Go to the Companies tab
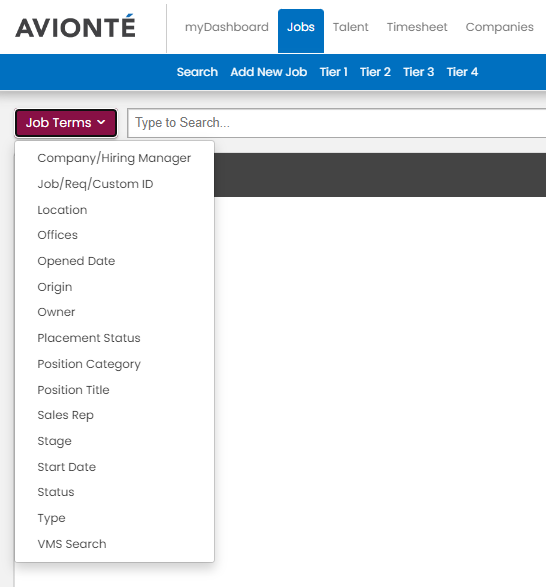The height and width of the screenshot is (587, 546). pyautogui.click(x=500, y=27)
